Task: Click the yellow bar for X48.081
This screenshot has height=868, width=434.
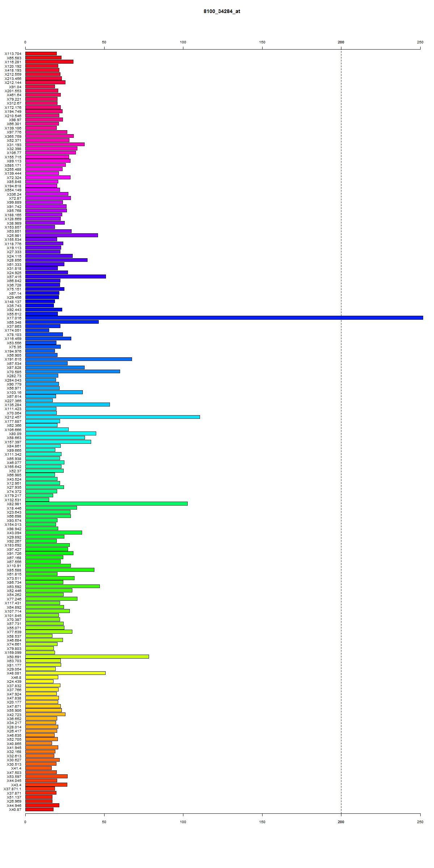Action: pos(65,673)
